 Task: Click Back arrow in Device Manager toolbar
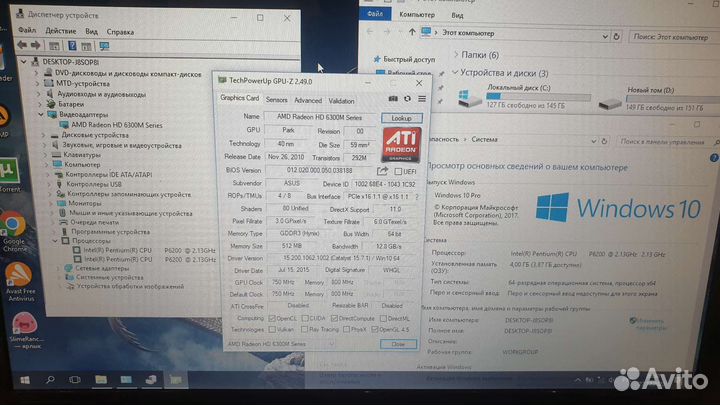click(x=22, y=45)
